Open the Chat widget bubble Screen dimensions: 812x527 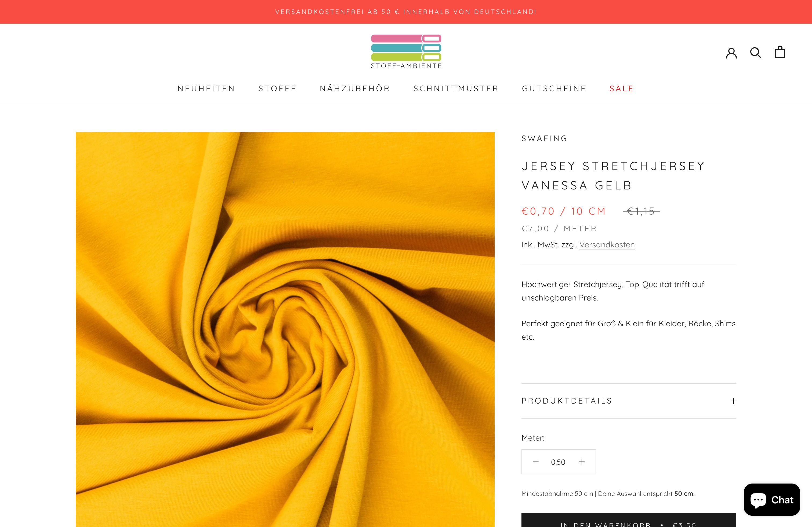point(772,499)
